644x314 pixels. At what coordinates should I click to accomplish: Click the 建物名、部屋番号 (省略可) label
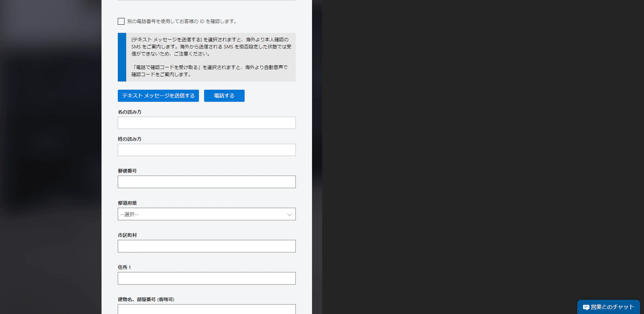pos(146,299)
